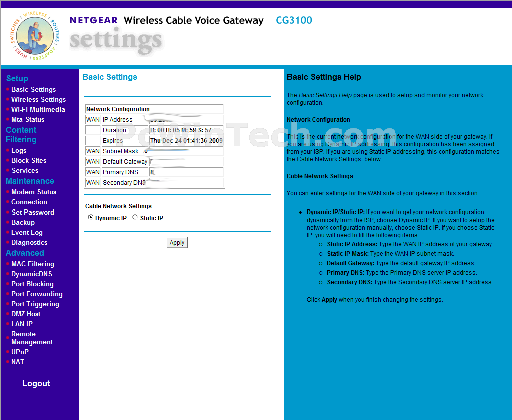
Task: Open Mta Status page
Action: [28, 119]
